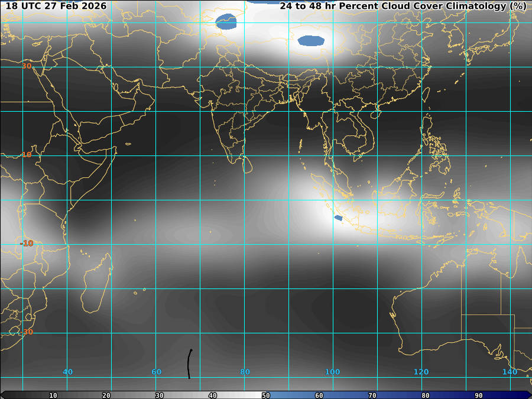Click the blue 100 longitude label
Image resolution: width=532 pixels, height=399 pixels.
pyautogui.click(x=332, y=372)
